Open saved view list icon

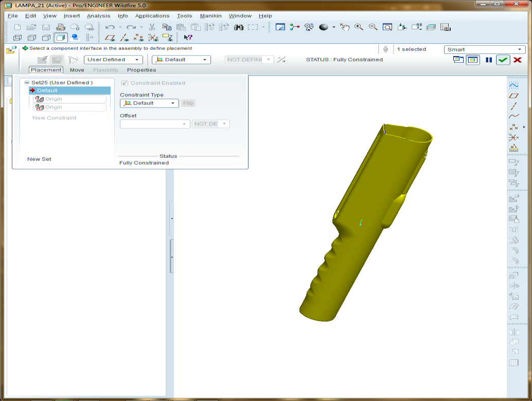417,27
